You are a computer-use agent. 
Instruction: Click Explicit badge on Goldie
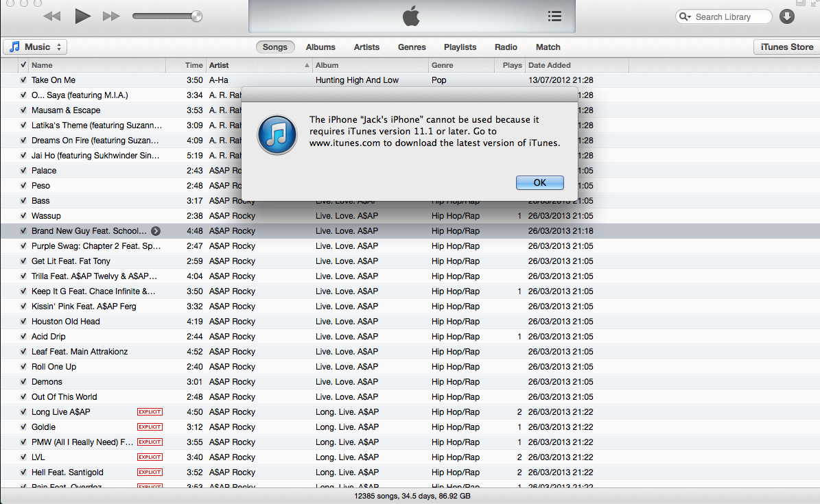click(x=150, y=427)
